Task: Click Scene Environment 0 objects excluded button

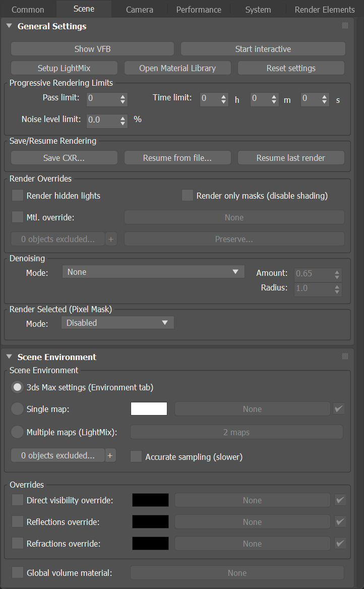Action: 58,455
